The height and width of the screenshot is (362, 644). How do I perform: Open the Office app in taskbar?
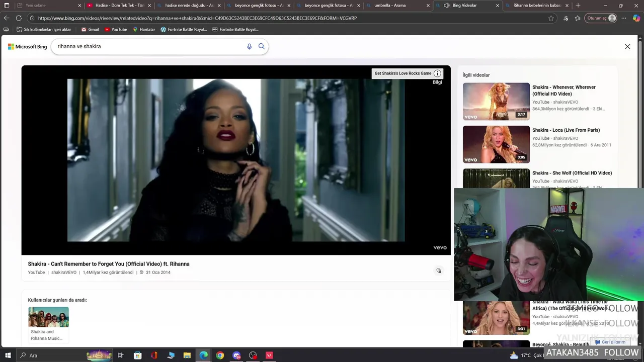pos(154,355)
